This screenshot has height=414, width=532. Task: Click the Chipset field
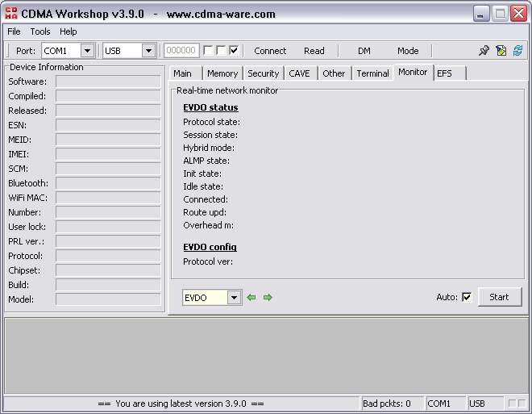[x=108, y=270]
